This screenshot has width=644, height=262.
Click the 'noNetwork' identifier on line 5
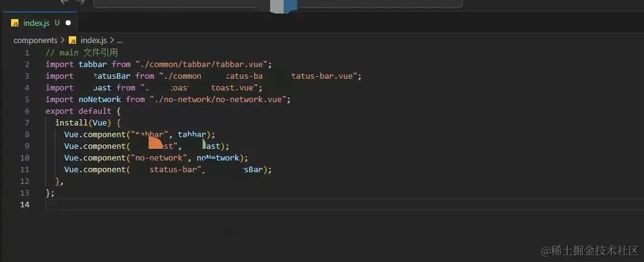coord(100,99)
